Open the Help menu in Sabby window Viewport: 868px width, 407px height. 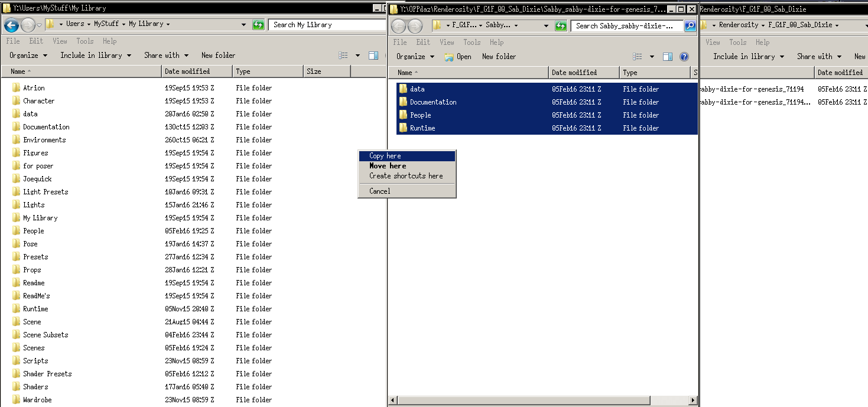point(497,43)
